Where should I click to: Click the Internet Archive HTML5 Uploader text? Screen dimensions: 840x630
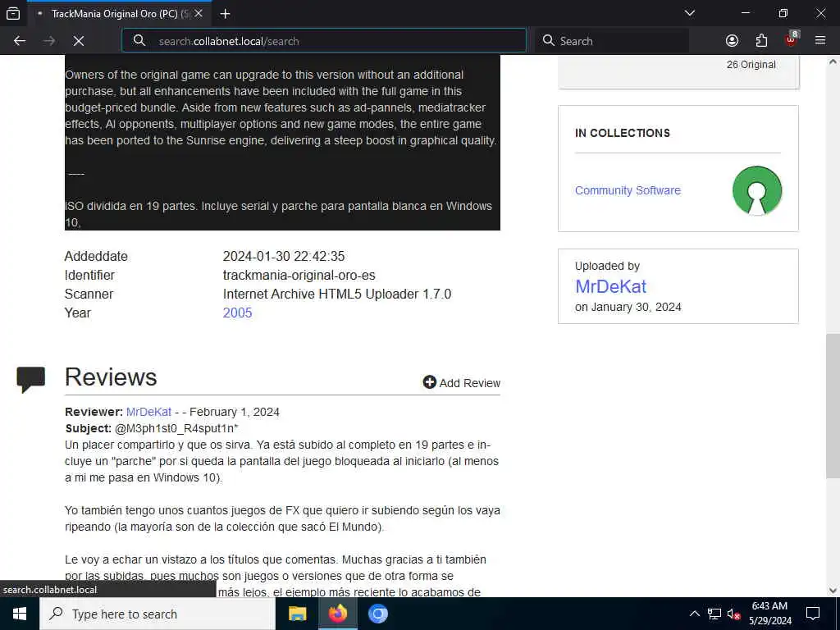(337, 294)
